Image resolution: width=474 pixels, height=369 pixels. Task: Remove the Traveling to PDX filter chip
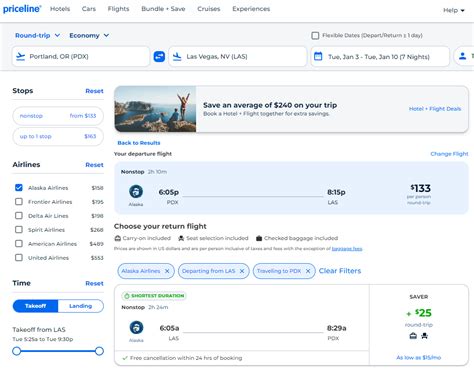tap(308, 271)
